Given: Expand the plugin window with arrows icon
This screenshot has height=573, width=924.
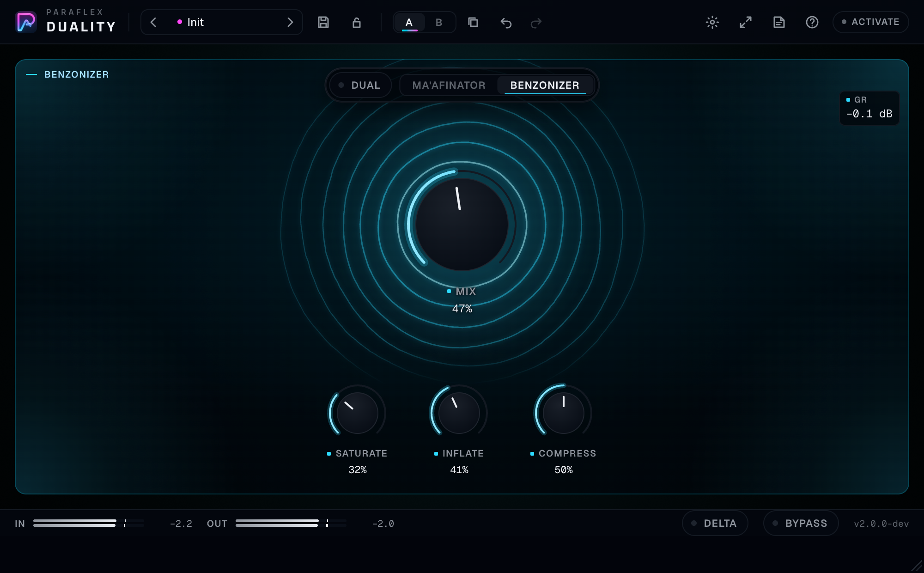Looking at the screenshot, I should point(746,22).
